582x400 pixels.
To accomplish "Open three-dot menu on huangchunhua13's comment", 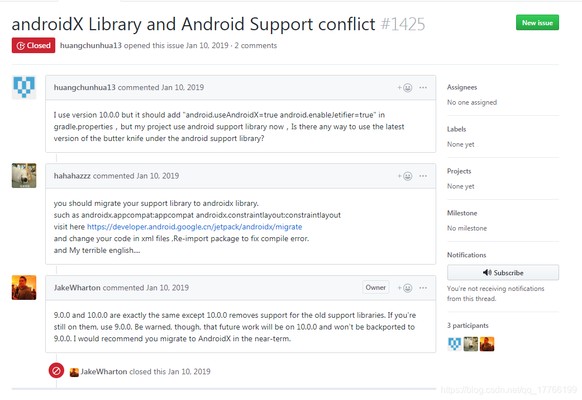I will [x=423, y=88].
